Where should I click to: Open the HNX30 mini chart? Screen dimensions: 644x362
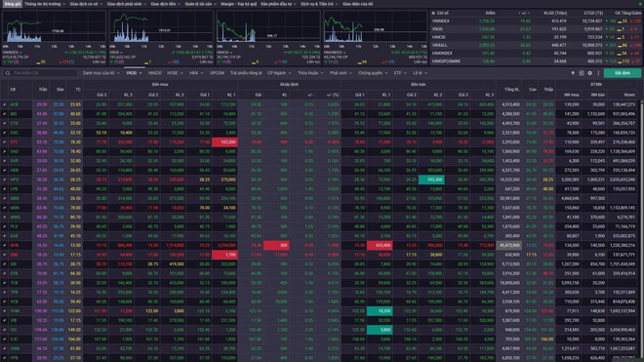pyautogui.click(x=268, y=27)
